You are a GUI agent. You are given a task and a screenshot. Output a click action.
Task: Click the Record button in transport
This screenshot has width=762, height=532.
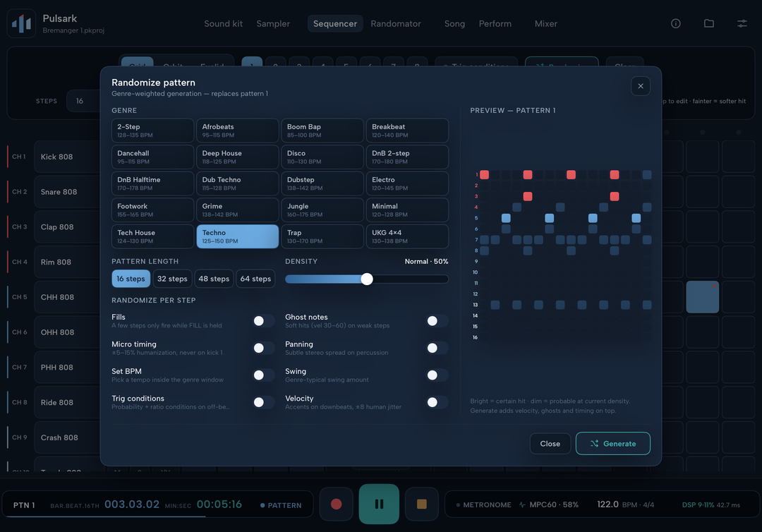pos(337,504)
